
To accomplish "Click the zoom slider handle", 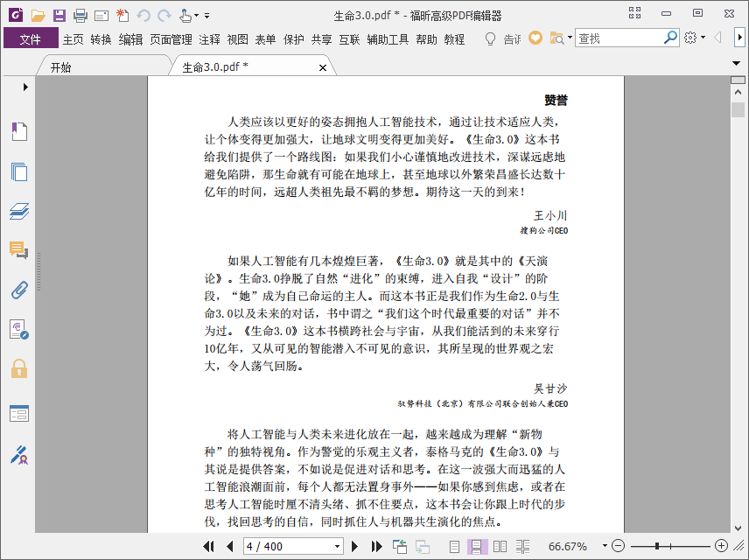I will point(657,546).
